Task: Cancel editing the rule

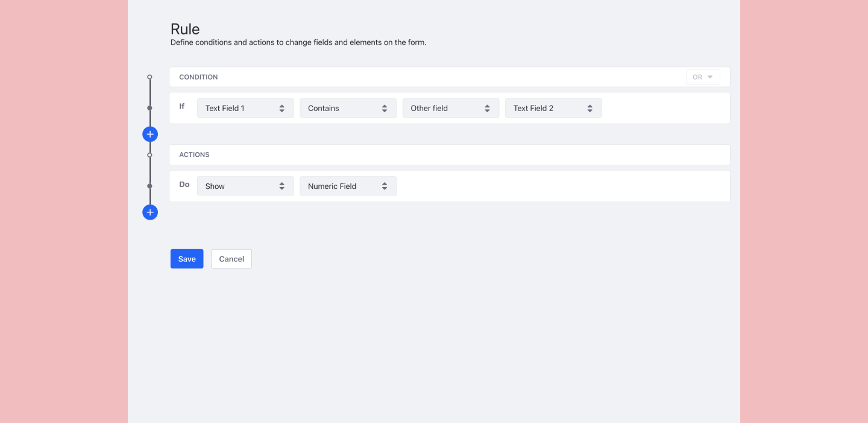Action: coord(231,259)
